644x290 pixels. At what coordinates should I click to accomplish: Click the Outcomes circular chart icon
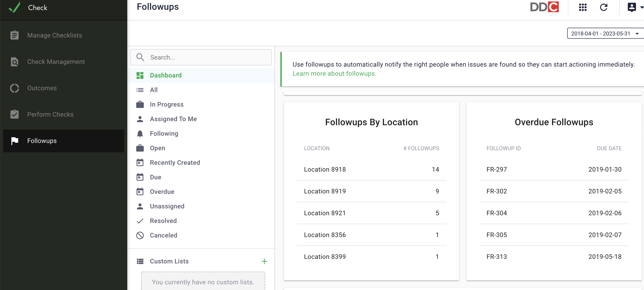pyautogui.click(x=15, y=88)
